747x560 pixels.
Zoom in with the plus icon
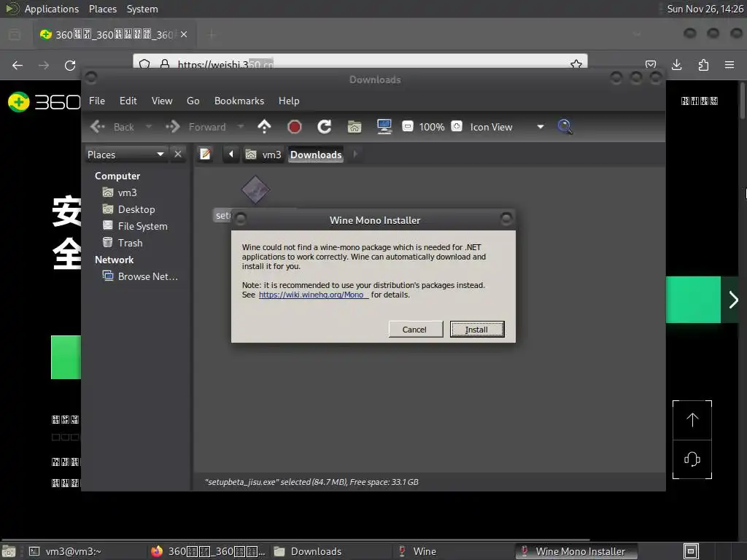coord(457,126)
